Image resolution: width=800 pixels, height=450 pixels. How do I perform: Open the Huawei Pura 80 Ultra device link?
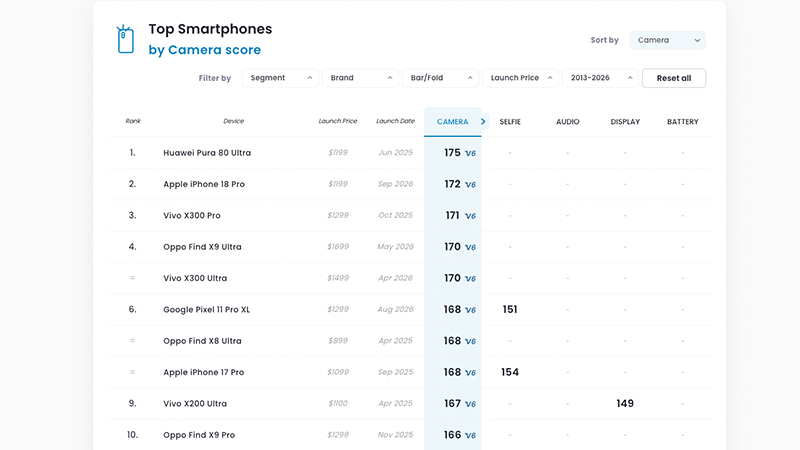[207, 153]
